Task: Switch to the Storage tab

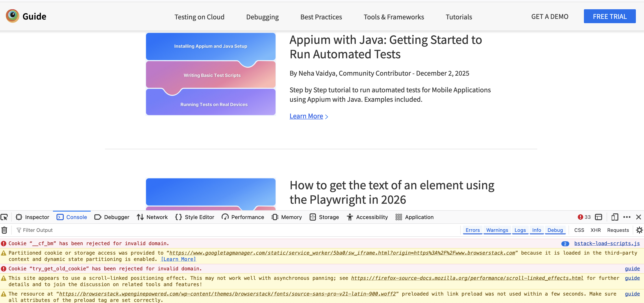Action: [324, 217]
